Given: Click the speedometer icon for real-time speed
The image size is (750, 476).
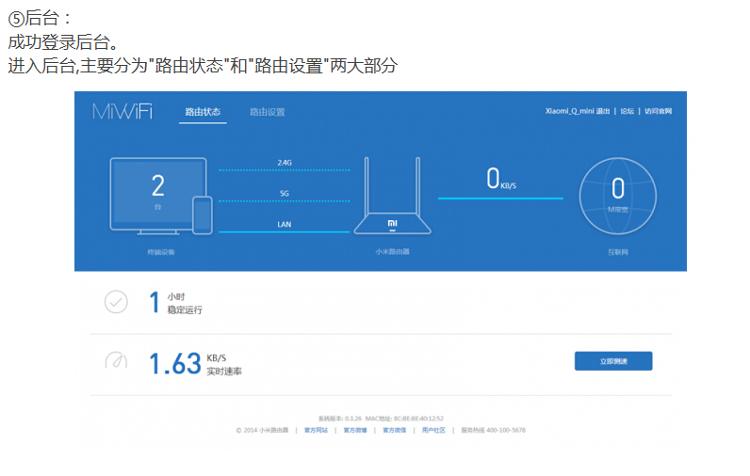Looking at the screenshot, I should pos(116,361).
